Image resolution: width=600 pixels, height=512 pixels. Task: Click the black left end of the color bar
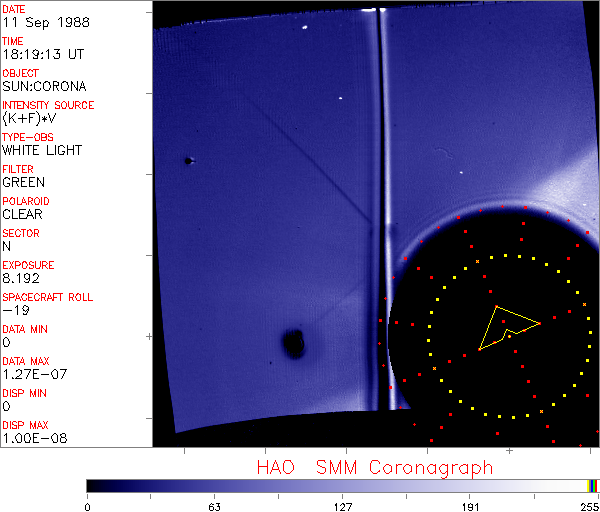tap(94, 485)
